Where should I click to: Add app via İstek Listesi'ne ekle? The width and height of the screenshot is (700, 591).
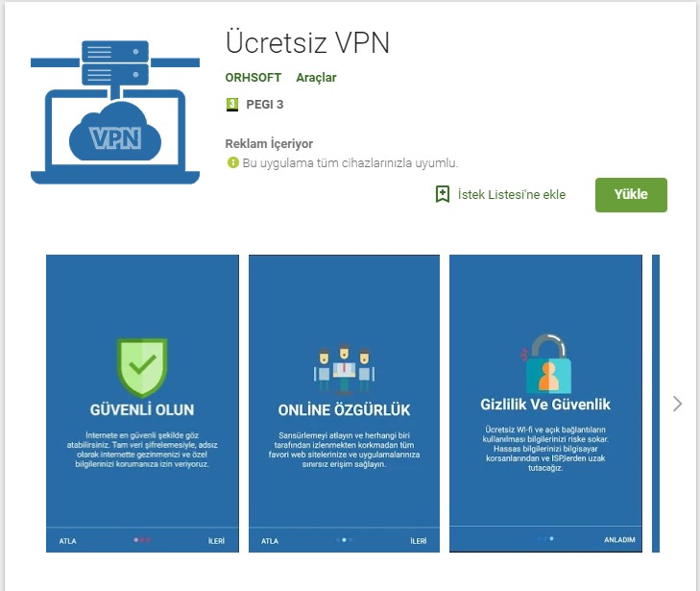(x=512, y=195)
